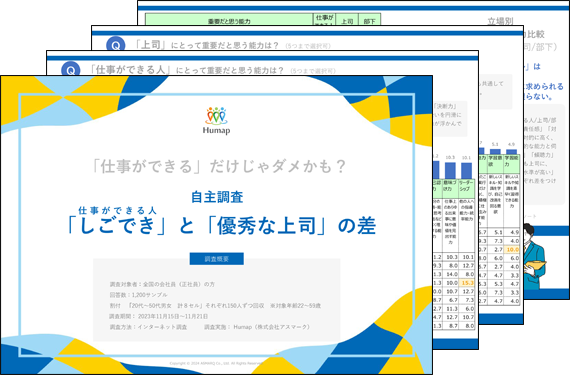Select the 調査期間 date line

click(159, 316)
